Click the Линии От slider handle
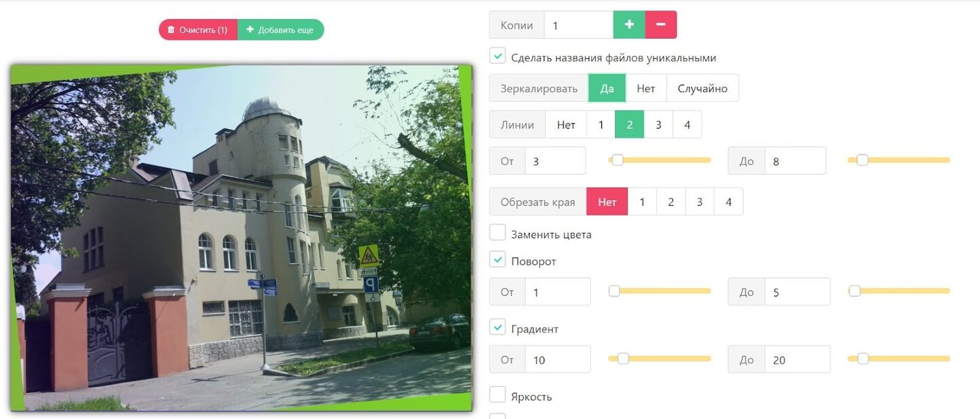This screenshot has height=419, width=980. click(x=617, y=160)
